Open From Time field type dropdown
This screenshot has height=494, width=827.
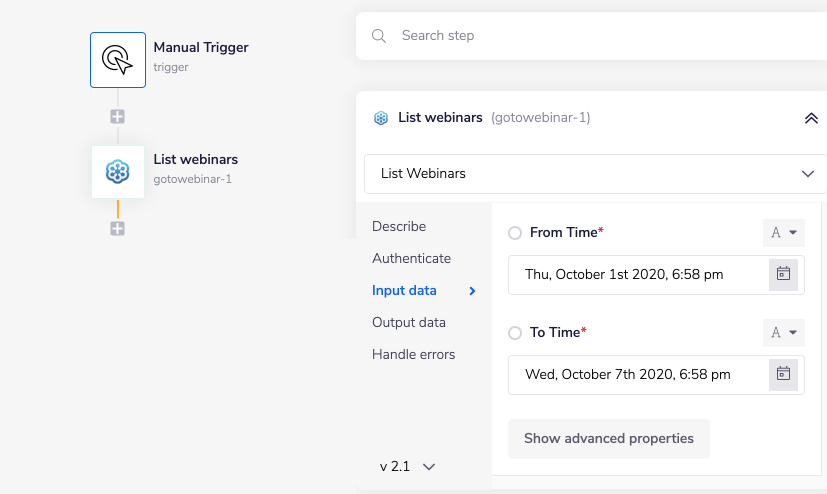(783, 233)
